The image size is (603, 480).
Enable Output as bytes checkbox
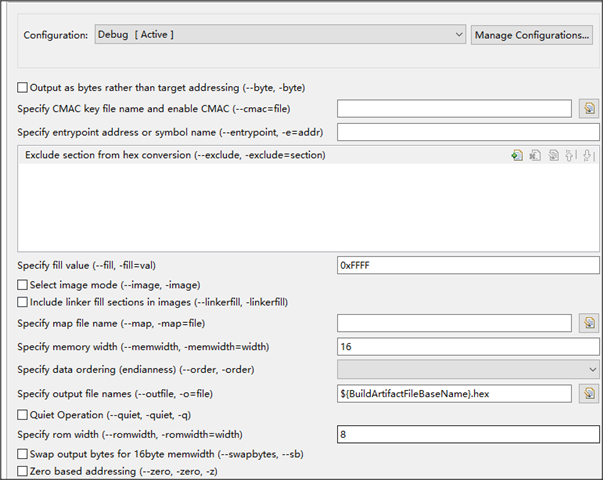(23, 87)
